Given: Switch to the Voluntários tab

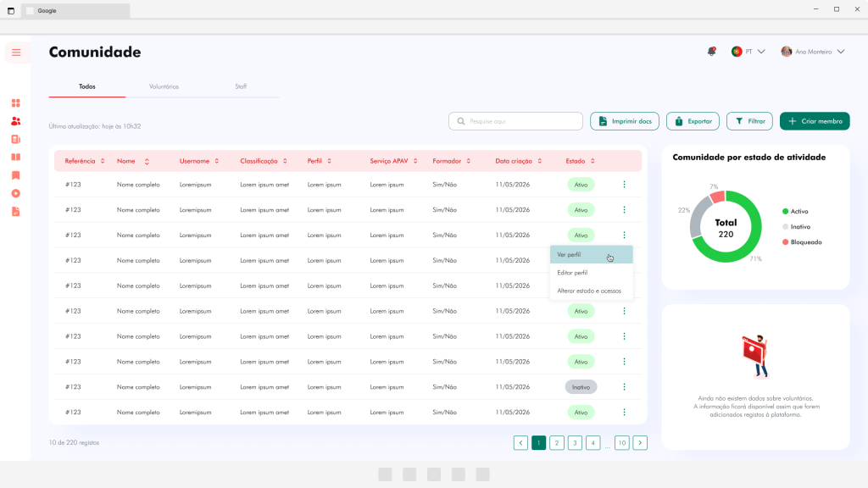Looking at the screenshot, I should coord(164,86).
